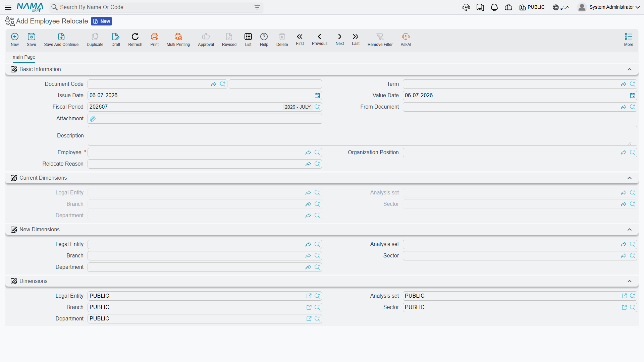Go to the Previous record
This screenshot has height=362, width=644.
pos(320,39)
